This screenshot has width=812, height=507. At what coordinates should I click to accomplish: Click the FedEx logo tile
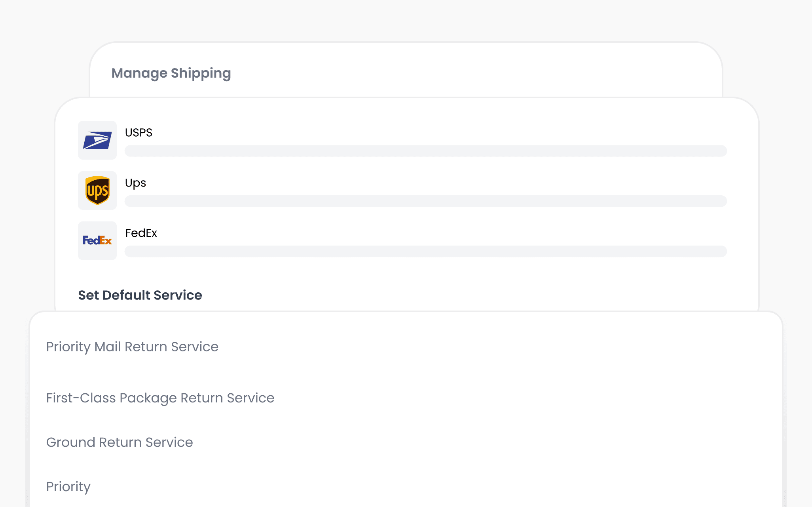pyautogui.click(x=97, y=241)
